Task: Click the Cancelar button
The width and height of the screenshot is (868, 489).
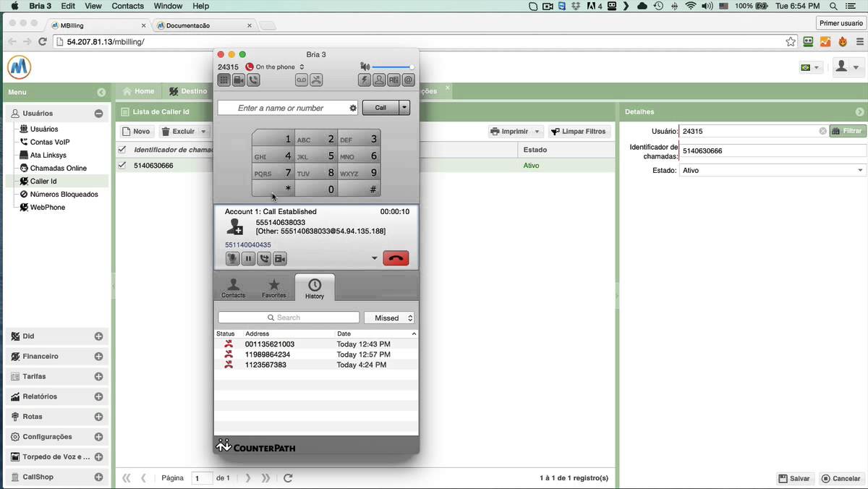Action: click(x=841, y=478)
